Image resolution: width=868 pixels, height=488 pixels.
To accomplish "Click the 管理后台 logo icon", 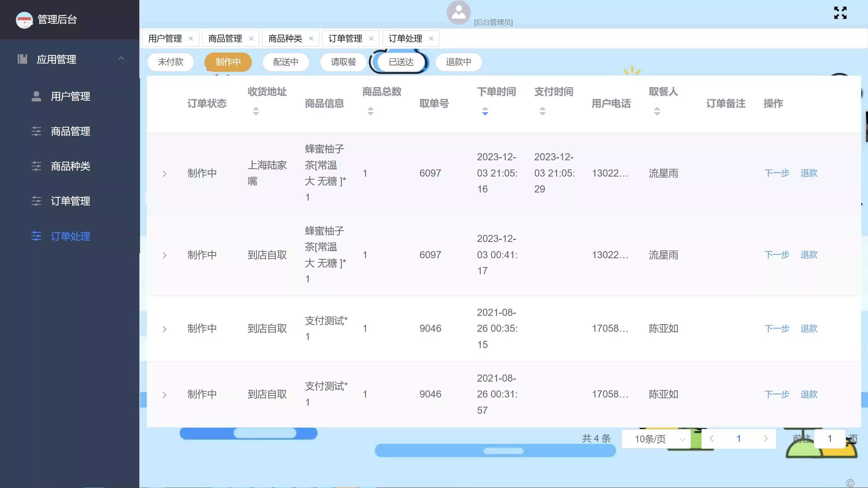I will point(24,20).
